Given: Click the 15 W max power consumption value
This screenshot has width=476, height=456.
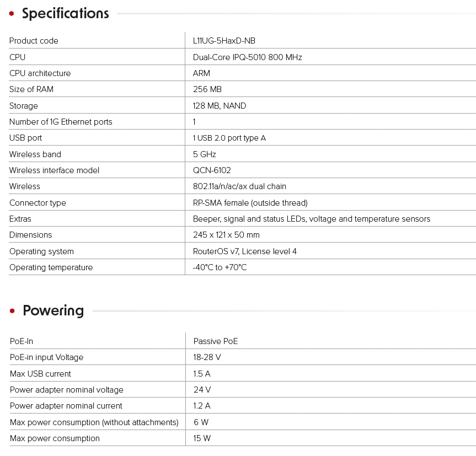Looking at the screenshot, I should (202, 438).
